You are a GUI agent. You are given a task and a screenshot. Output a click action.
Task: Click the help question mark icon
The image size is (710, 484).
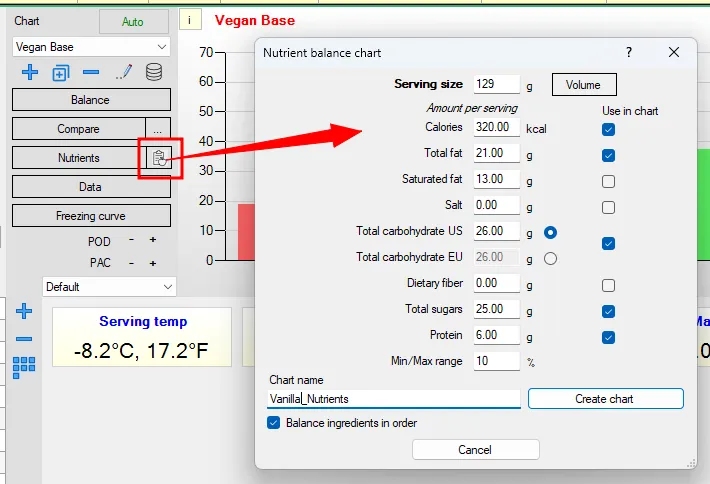tap(629, 52)
